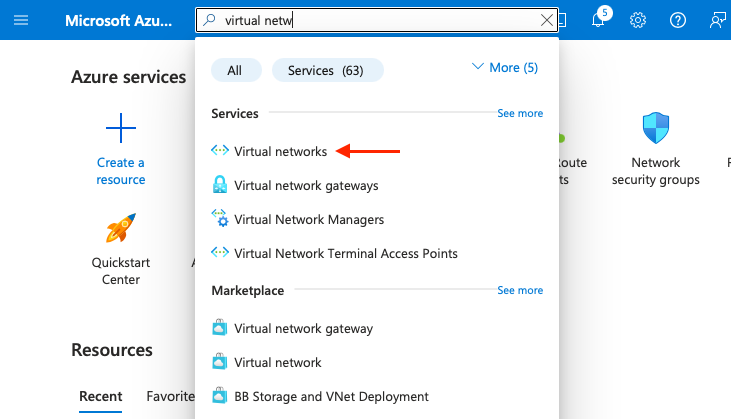Open the Feedback person icon
731x419 pixels.
tap(717, 20)
